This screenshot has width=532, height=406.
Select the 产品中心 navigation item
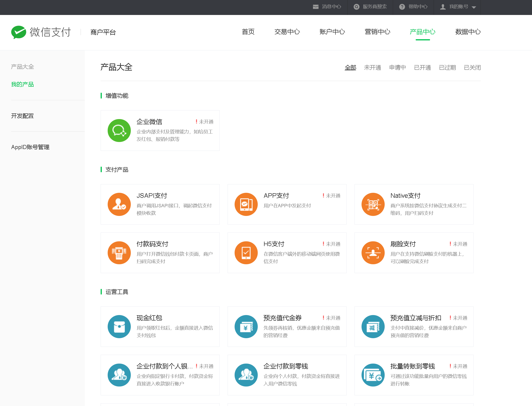423,32
